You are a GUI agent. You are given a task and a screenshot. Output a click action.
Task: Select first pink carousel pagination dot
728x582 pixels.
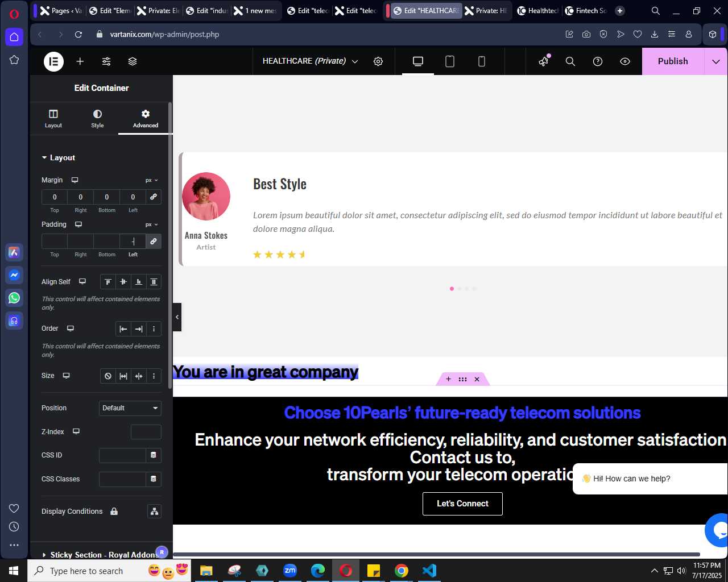pos(452,289)
